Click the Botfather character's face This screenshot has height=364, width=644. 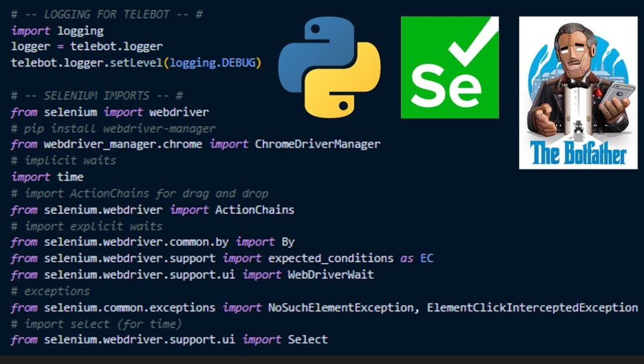pos(570,54)
